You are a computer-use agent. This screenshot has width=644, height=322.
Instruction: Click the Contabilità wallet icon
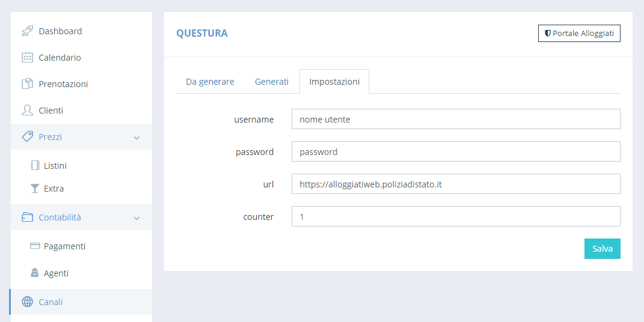point(27,217)
